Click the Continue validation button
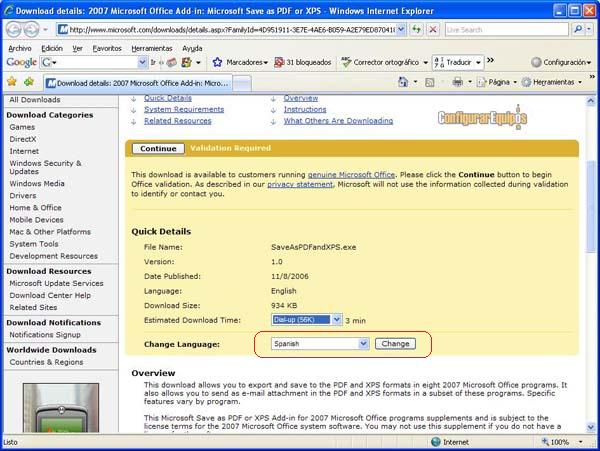600x451 pixels. [158, 148]
